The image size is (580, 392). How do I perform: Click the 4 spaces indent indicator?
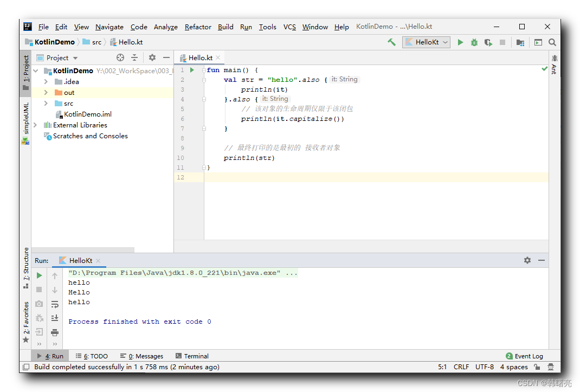click(x=514, y=367)
